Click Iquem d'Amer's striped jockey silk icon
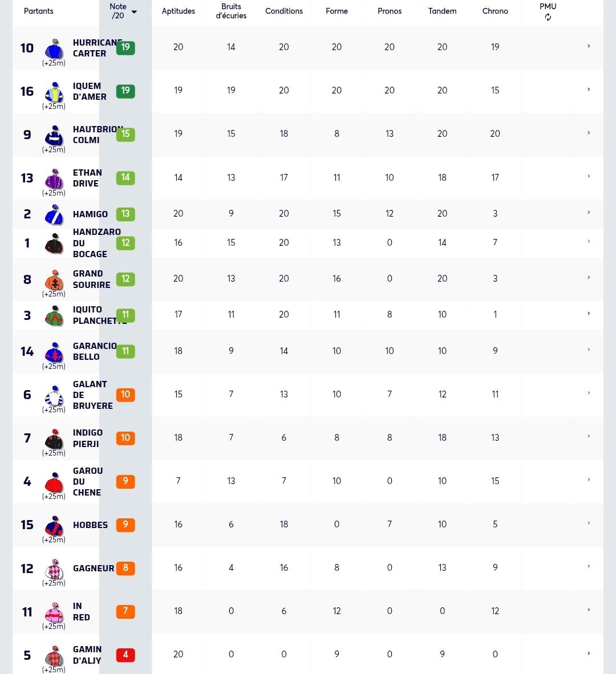Viewport: 616px width, 674px height. point(54,92)
